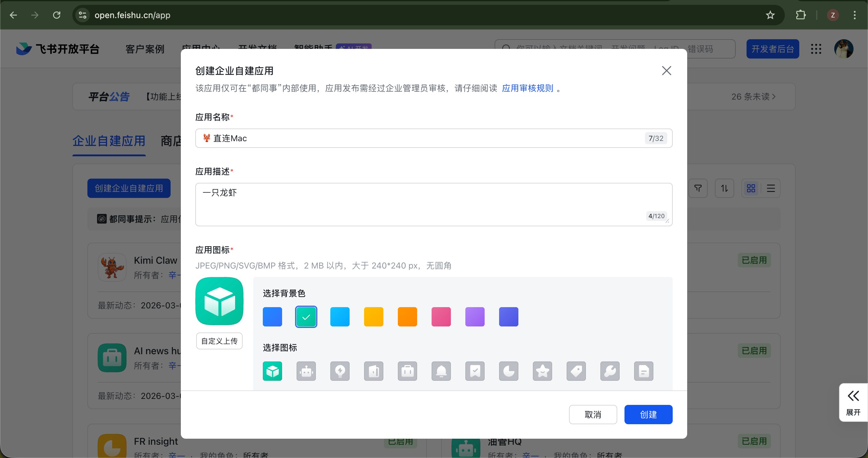Open the Kimi Claw app card
868x458 pixels.
135,280
